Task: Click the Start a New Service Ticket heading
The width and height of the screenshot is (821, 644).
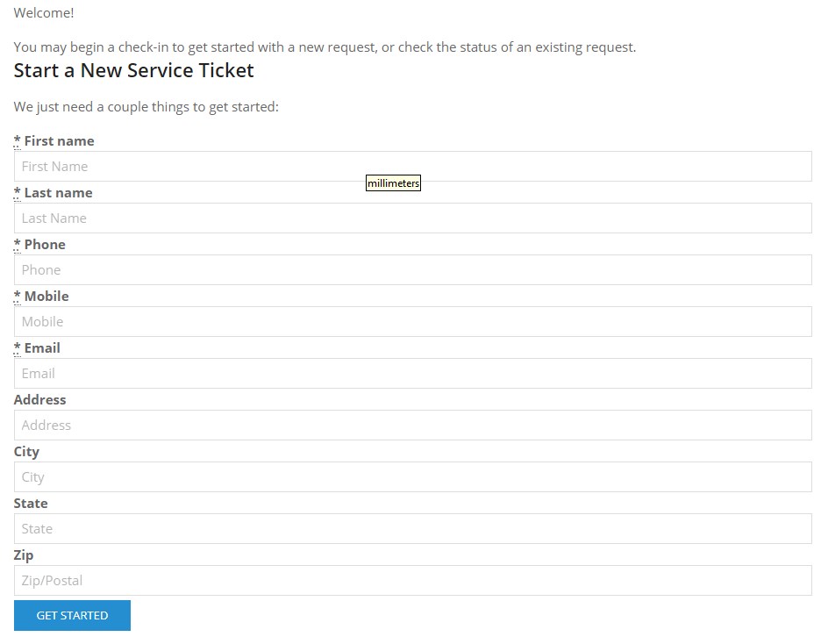Action: [x=134, y=70]
